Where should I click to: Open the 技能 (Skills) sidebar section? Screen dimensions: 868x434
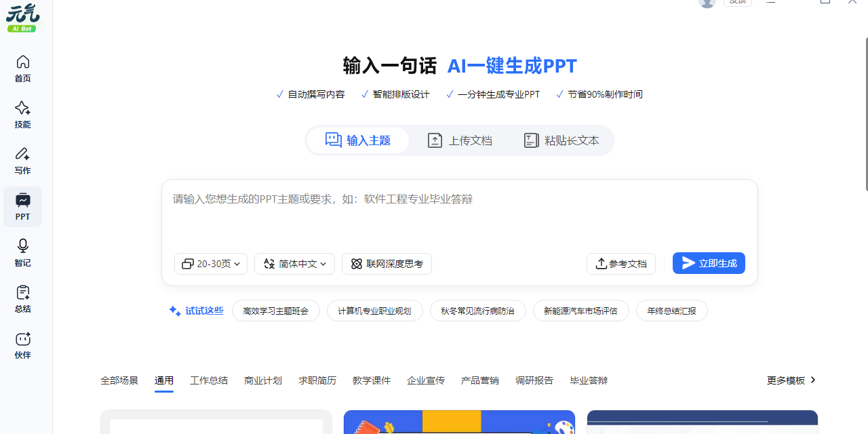pos(22,115)
